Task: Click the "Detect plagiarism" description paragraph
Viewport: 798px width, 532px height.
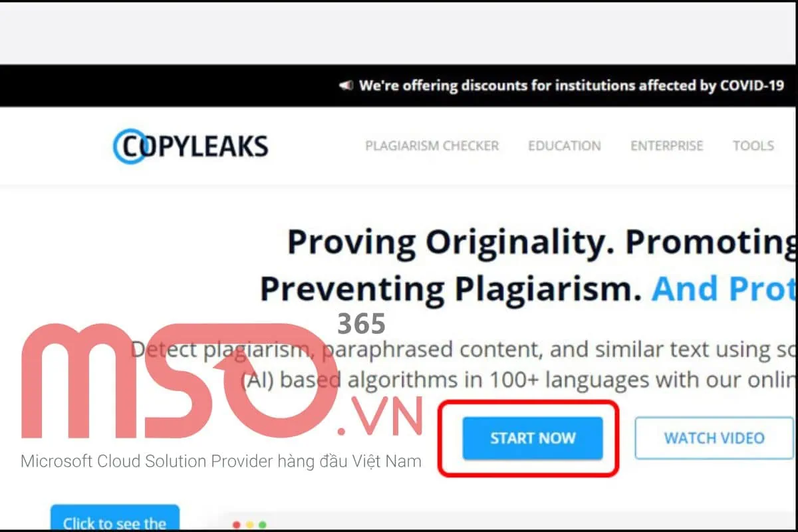Action: pos(464,364)
